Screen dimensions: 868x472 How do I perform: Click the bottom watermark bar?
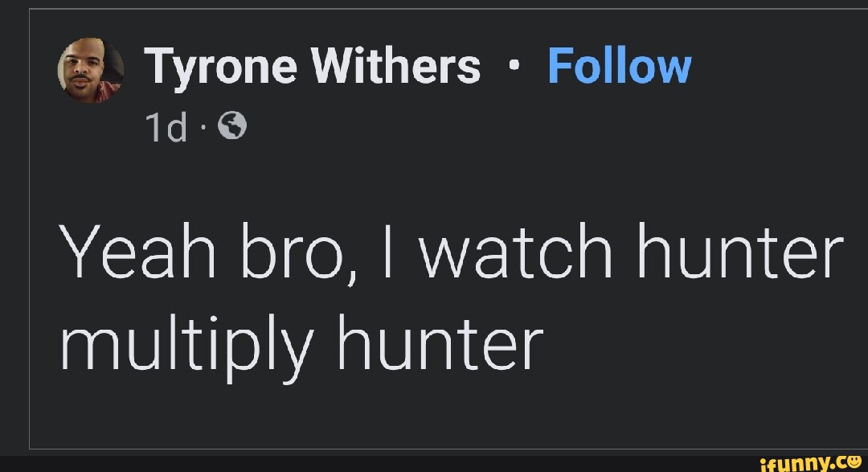click(434, 462)
